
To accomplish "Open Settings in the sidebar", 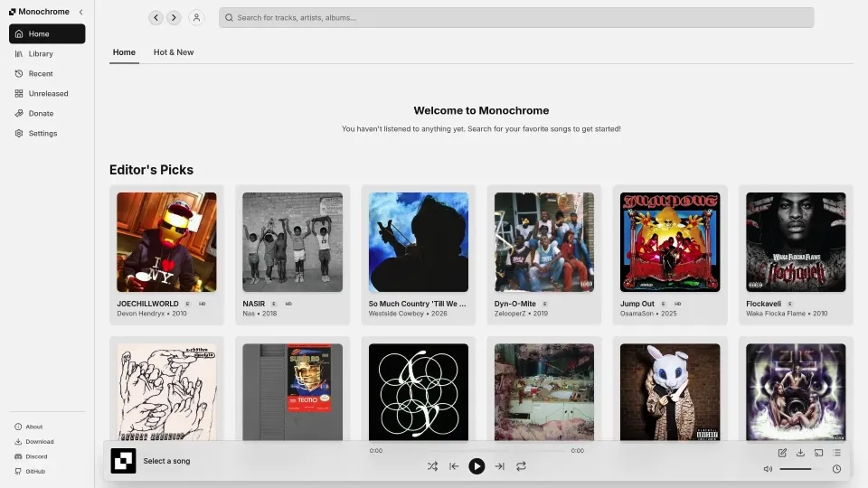I will [47, 134].
